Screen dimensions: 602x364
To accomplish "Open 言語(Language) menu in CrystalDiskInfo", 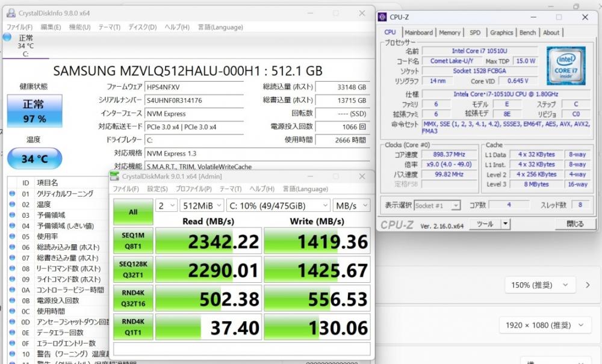I will click(x=220, y=27).
